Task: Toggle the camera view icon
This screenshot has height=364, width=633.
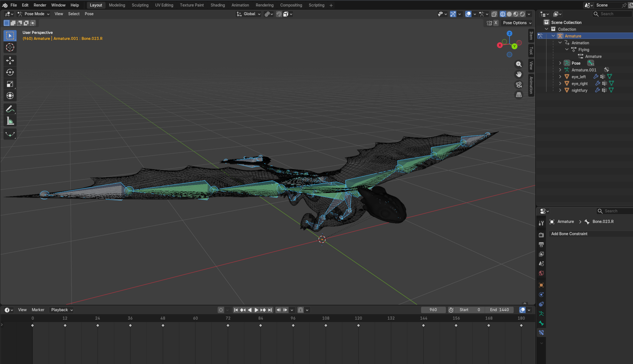Action: pyautogui.click(x=519, y=84)
